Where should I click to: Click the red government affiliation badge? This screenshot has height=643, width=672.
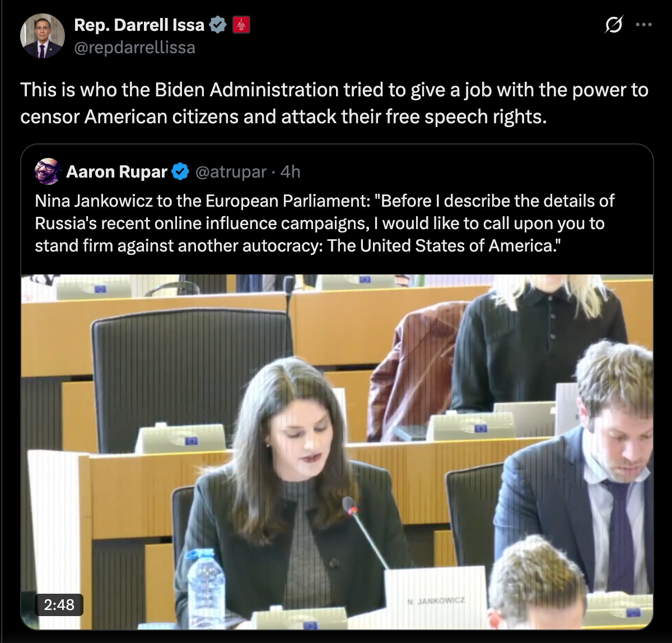coord(241,25)
